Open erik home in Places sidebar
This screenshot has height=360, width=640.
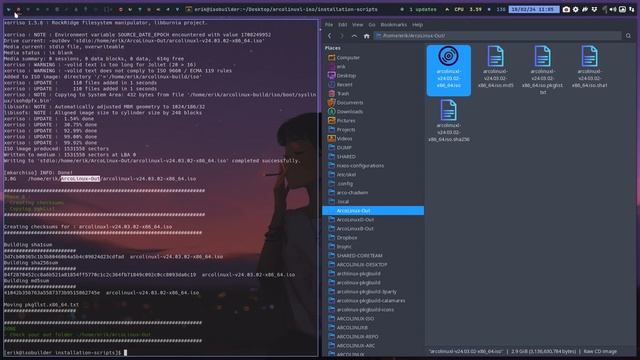tap(337, 67)
